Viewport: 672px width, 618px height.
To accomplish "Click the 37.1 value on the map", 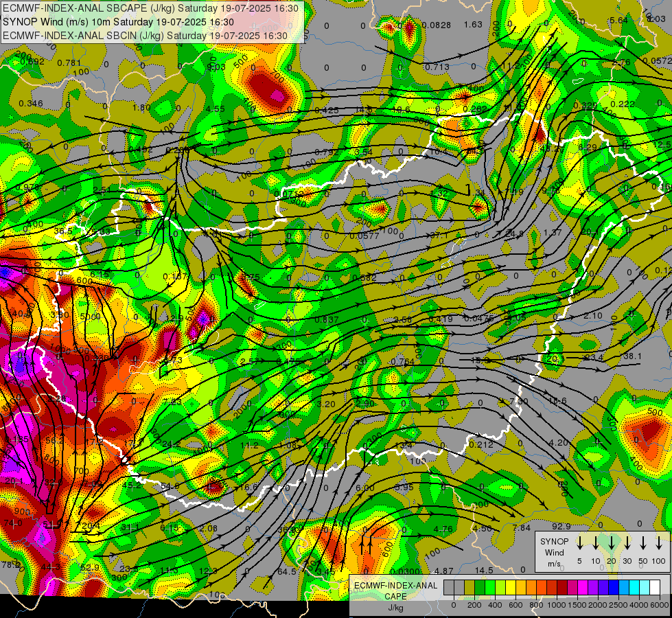I will pos(439,236).
